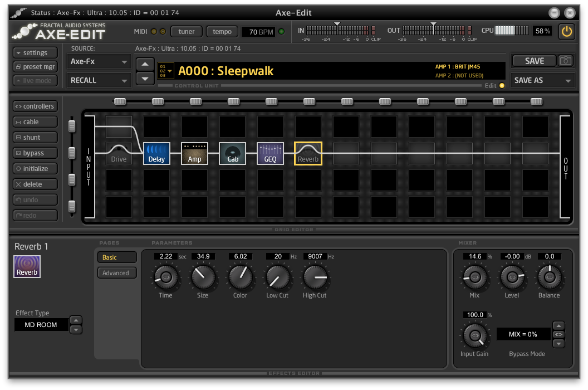Open the settings panel

click(x=35, y=52)
